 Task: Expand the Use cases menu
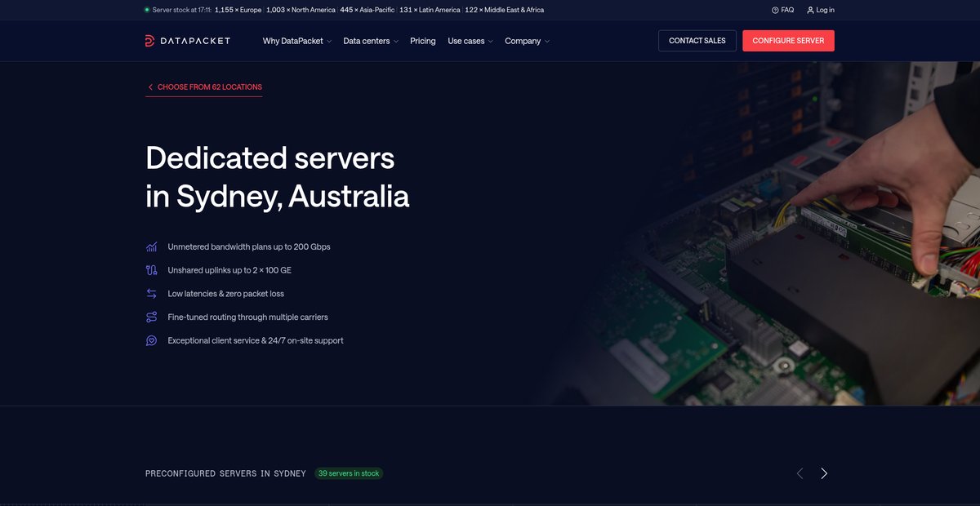470,41
